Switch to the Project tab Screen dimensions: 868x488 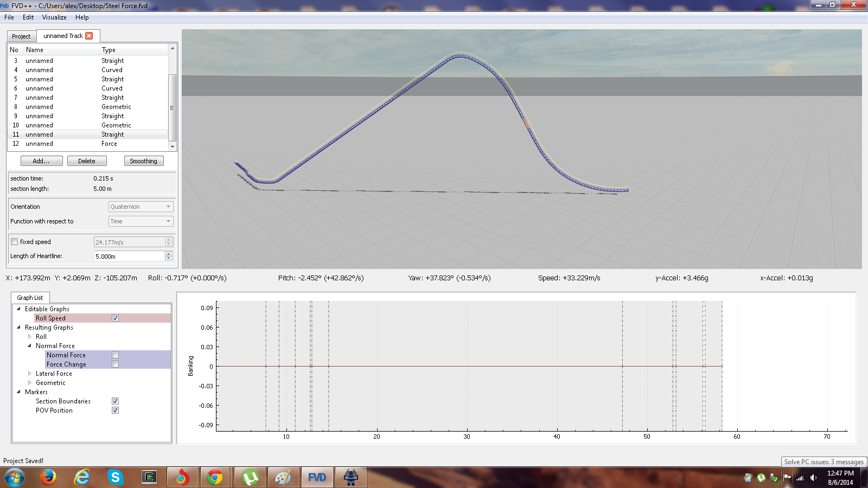(21, 36)
